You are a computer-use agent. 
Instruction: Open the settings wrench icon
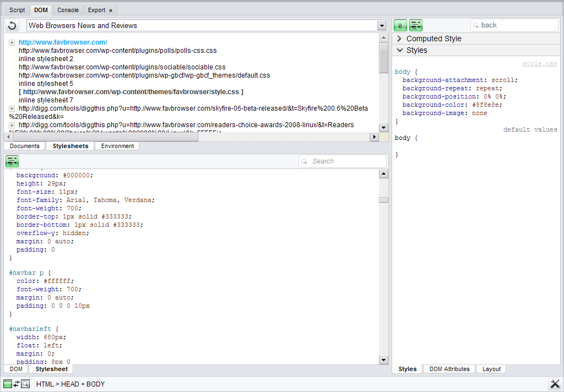555,384
